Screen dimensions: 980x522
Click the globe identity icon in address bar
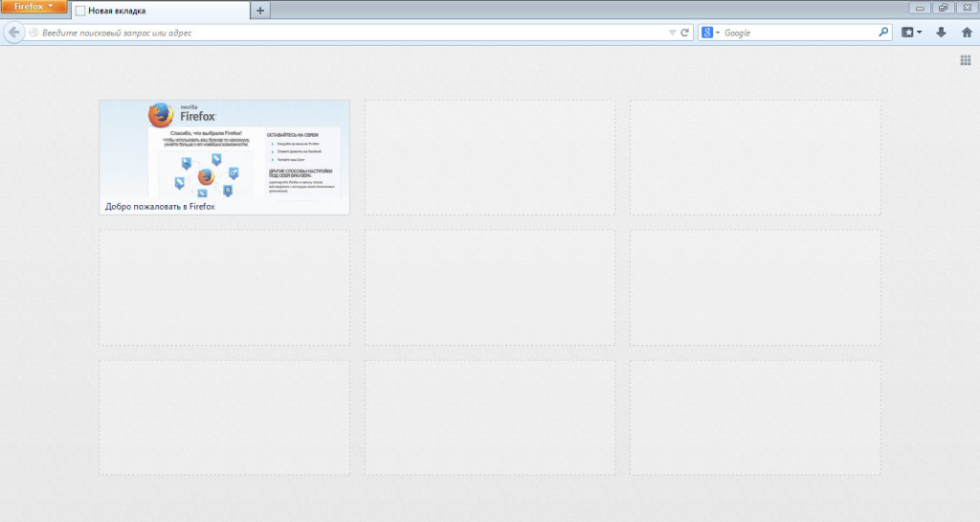pos(33,33)
